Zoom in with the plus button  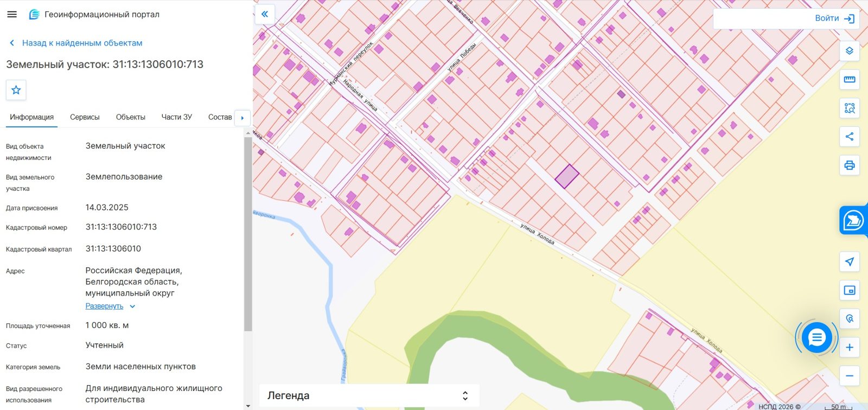coord(850,348)
